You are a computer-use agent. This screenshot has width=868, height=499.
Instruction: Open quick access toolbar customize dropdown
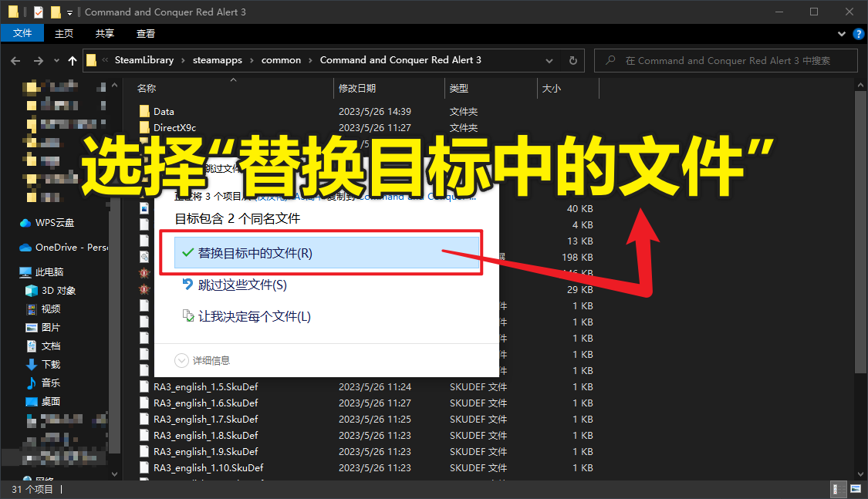tap(69, 12)
